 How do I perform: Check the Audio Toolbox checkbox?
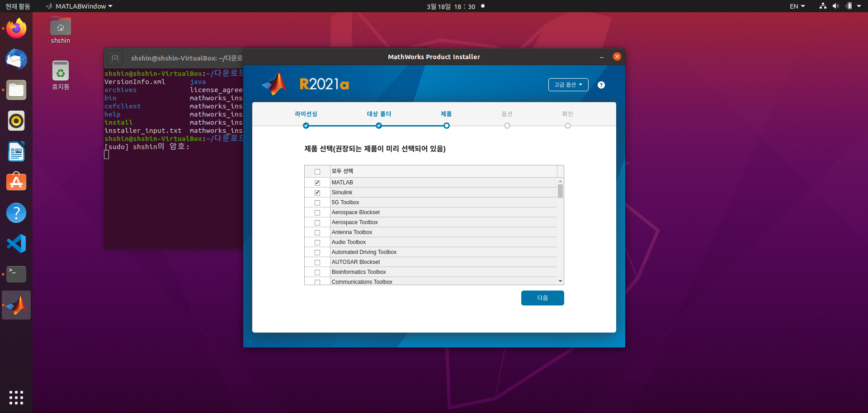pos(317,243)
